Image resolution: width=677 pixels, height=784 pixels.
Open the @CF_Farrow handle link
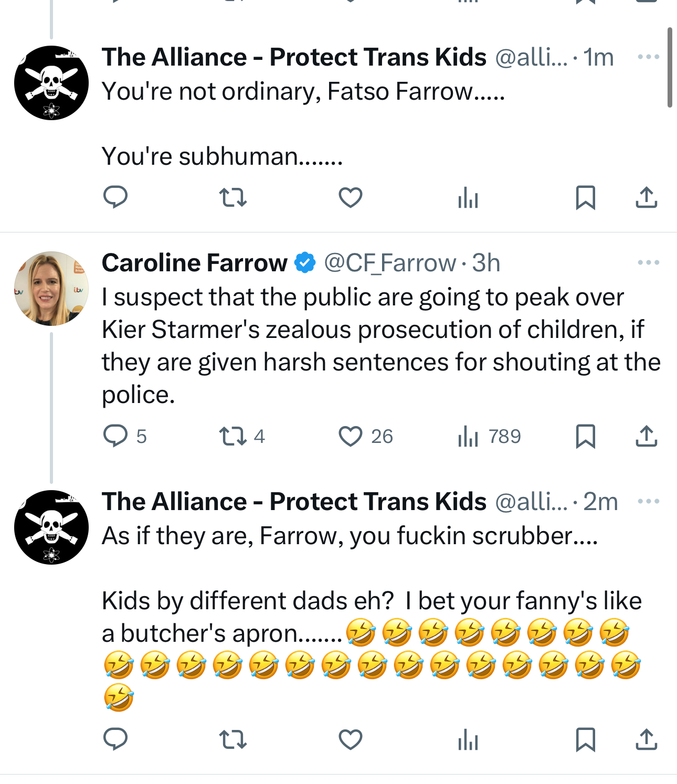[389, 263]
